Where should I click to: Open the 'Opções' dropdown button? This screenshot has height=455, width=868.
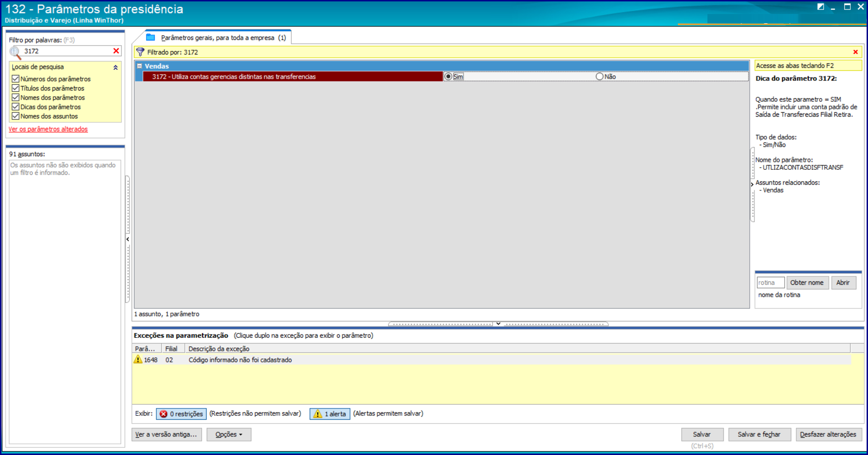[x=229, y=435]
